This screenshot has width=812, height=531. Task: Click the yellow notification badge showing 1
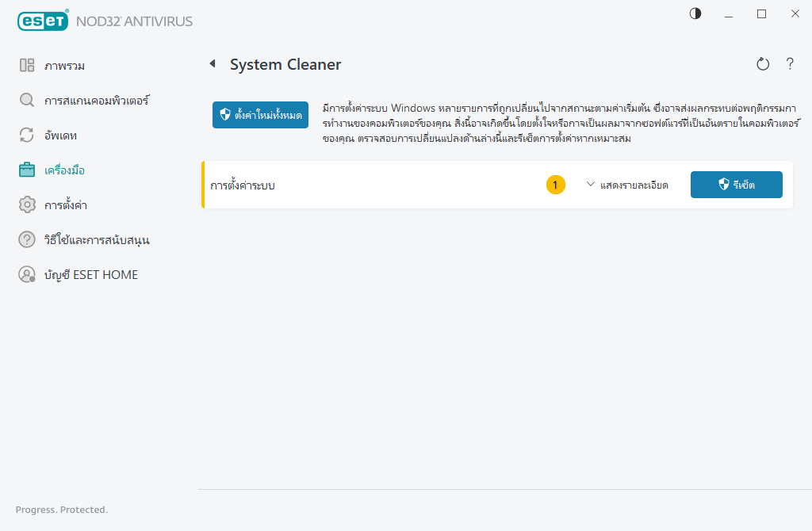point(556,185)
